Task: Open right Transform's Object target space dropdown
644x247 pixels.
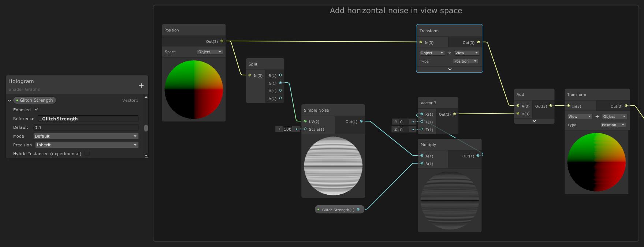Action: click(614, 117)
